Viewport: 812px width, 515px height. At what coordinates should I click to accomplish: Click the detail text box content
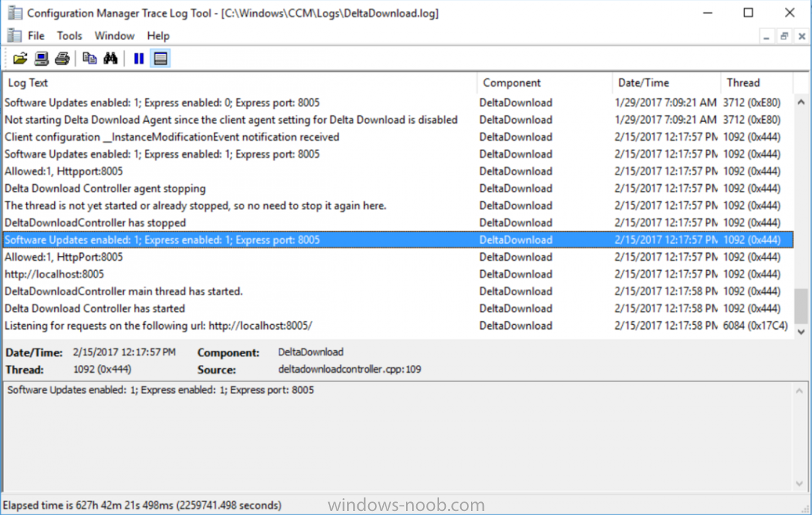point(398,436)
